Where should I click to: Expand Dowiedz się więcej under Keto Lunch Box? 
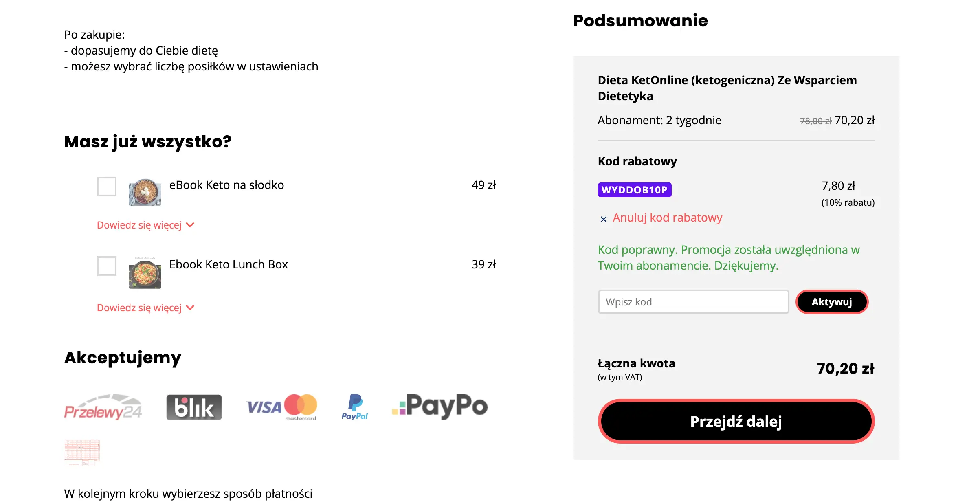pyautogui.click(x=145, y=308)
